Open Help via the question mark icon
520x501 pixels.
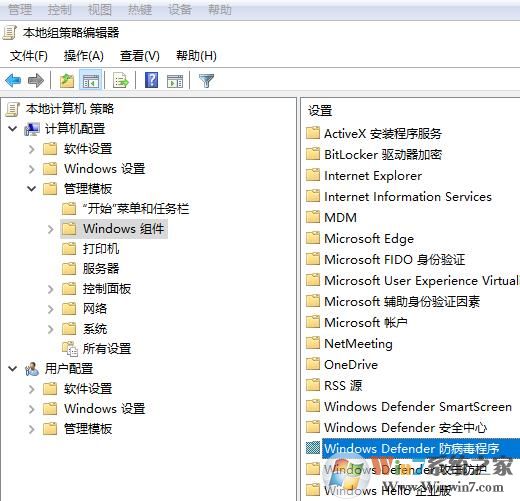(x=152, y=80)
